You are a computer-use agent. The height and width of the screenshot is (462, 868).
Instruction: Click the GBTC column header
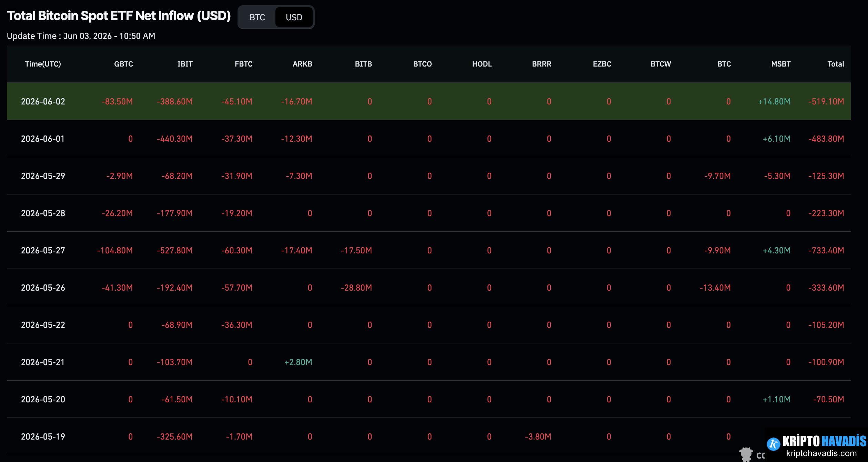(123, 64)
